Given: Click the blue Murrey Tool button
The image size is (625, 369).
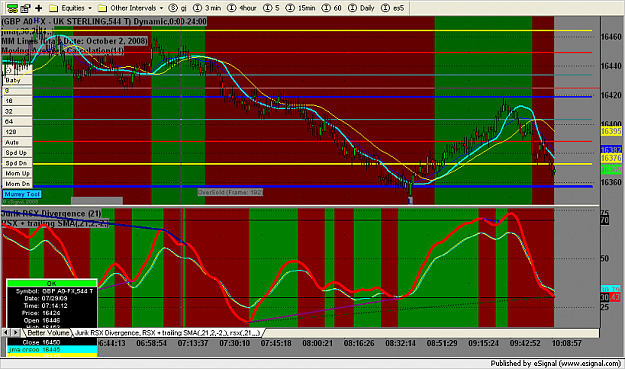Looking at the screenshot, I should 22,194.
